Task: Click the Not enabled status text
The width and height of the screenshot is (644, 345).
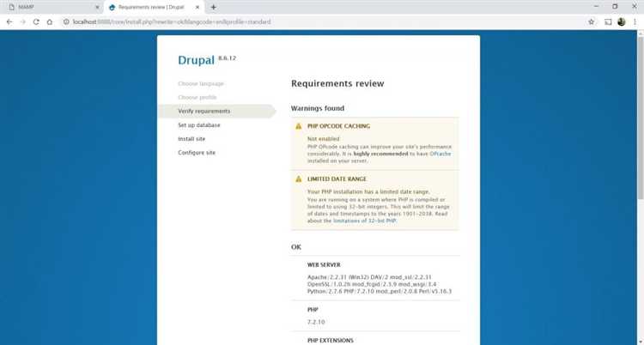Action: pos(323,139)
